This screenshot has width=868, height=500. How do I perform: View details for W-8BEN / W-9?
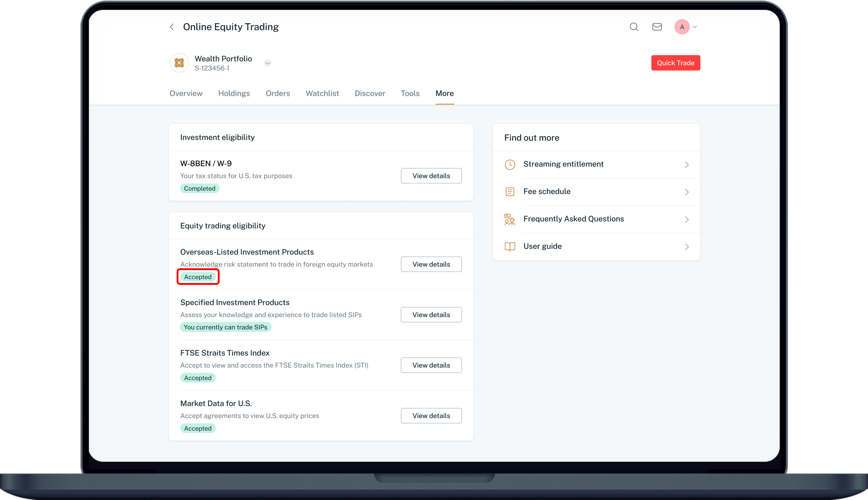pos(431,176)
